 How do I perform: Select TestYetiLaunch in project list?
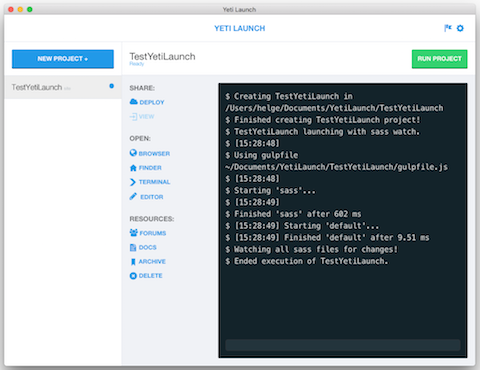63,87
